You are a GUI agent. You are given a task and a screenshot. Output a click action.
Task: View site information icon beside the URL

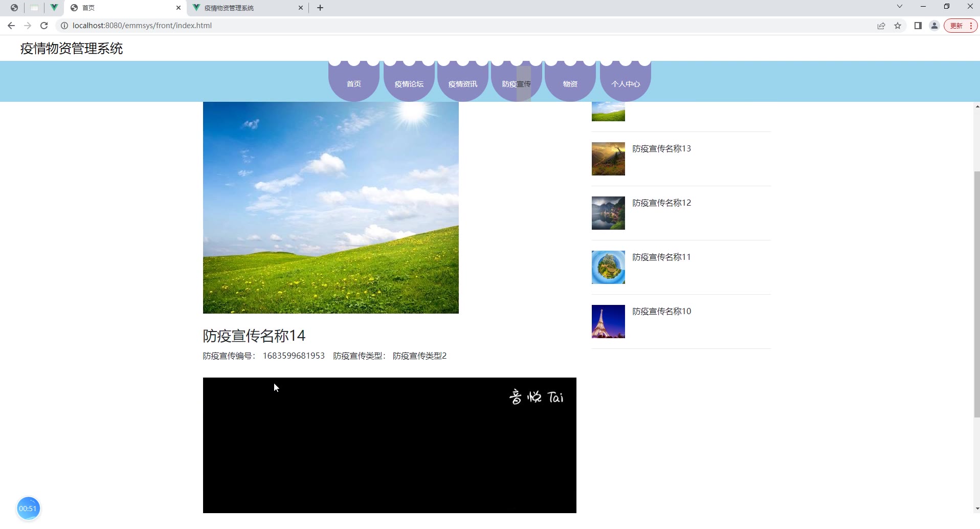[x=64, y=26]
